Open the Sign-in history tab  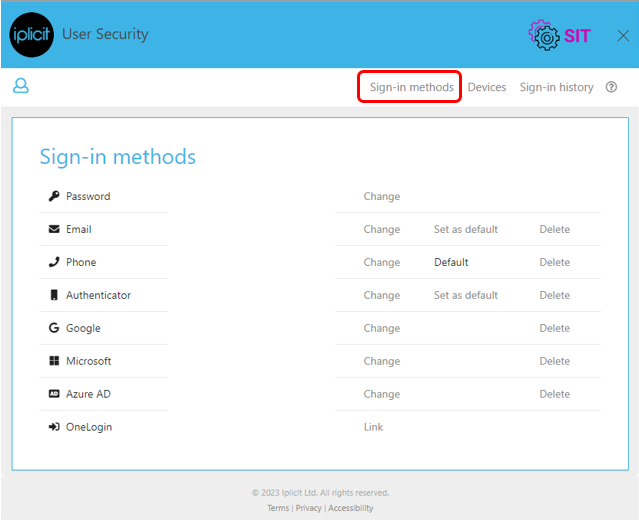pyautogui.click(x=556, y=87)
